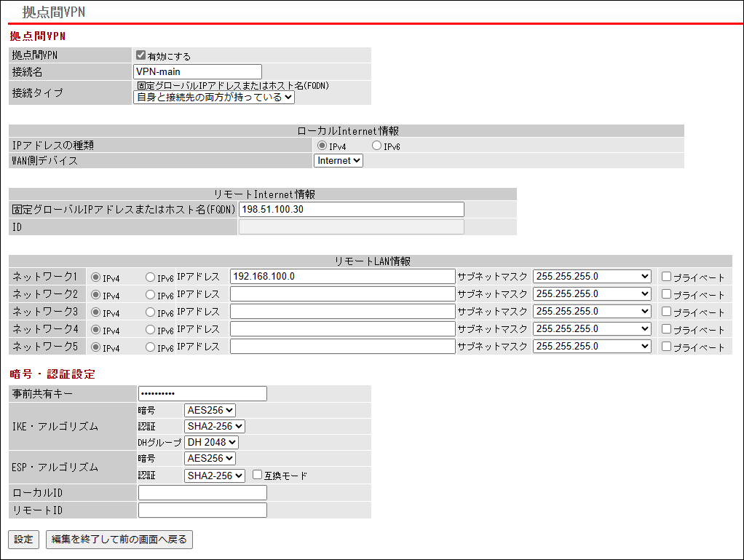
Task: Open the ネットワーク5 subnet mask dropdown
Action: pyautogui.click(x=592, y=347)
